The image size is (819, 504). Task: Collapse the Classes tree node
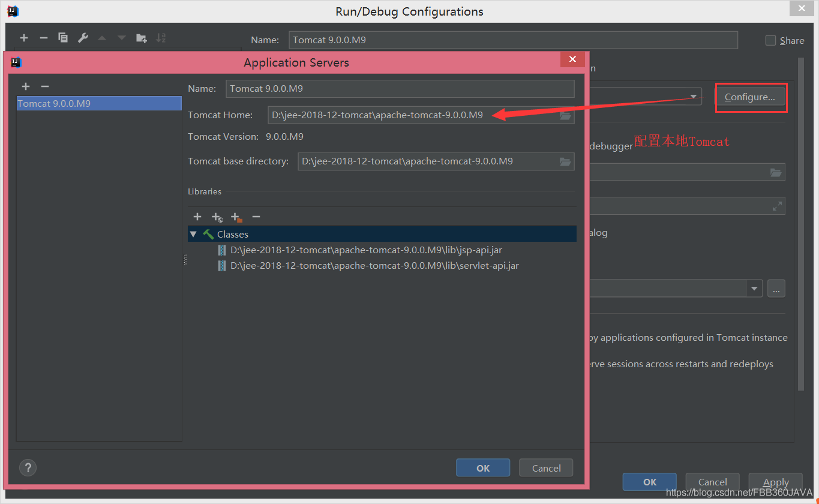pos(193,234)
